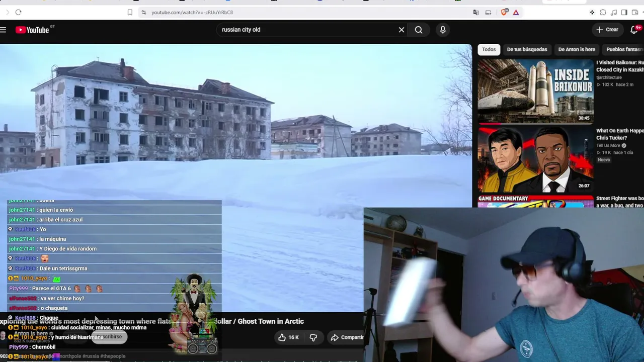Visit the 'Tell Us More' channel name

(608, 146)
